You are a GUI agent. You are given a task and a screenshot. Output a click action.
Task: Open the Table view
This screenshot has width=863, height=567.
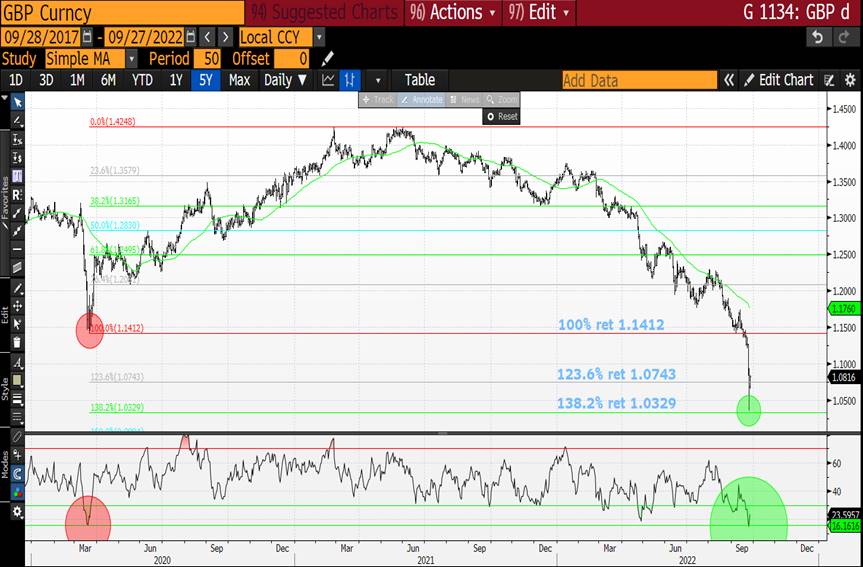click(420, 80)
